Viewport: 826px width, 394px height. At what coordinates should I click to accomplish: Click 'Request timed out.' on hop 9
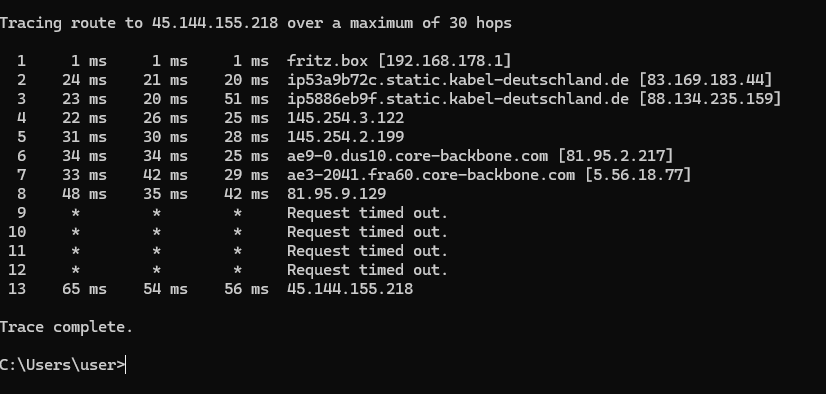pos(367,213)
